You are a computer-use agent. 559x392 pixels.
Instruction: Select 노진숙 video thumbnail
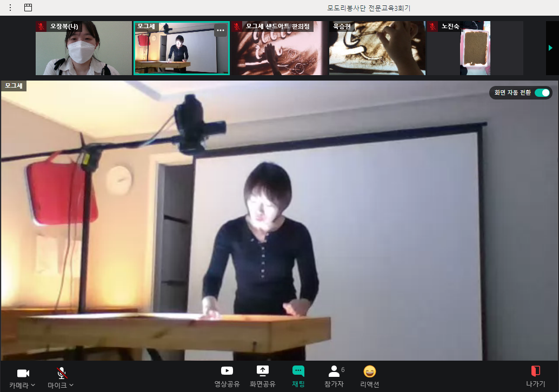point(475,48)
